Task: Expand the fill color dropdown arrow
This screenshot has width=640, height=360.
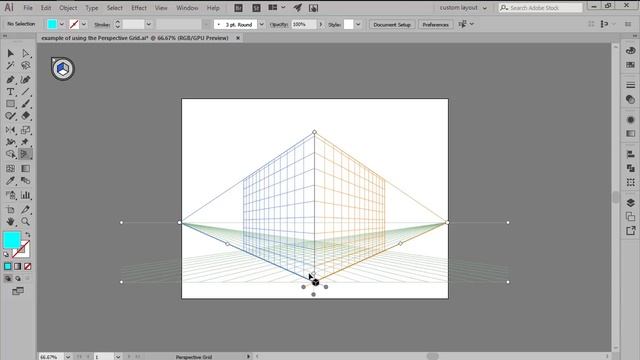Action: click(62, 24)
